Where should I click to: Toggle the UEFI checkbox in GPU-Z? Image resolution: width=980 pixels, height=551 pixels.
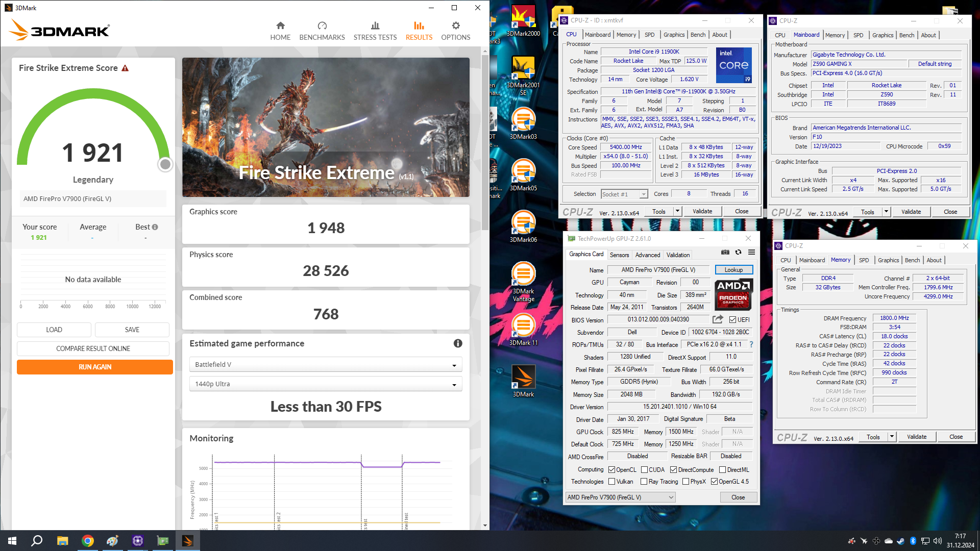(733, 320)
